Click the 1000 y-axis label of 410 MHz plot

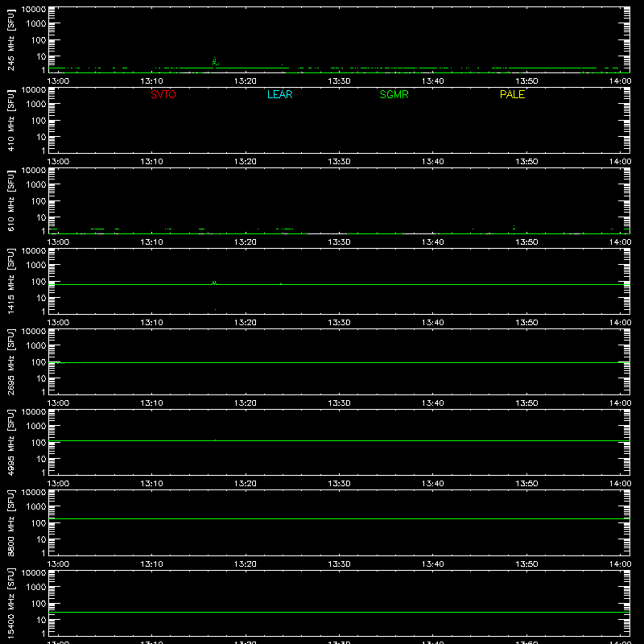(x=36, y=104)
